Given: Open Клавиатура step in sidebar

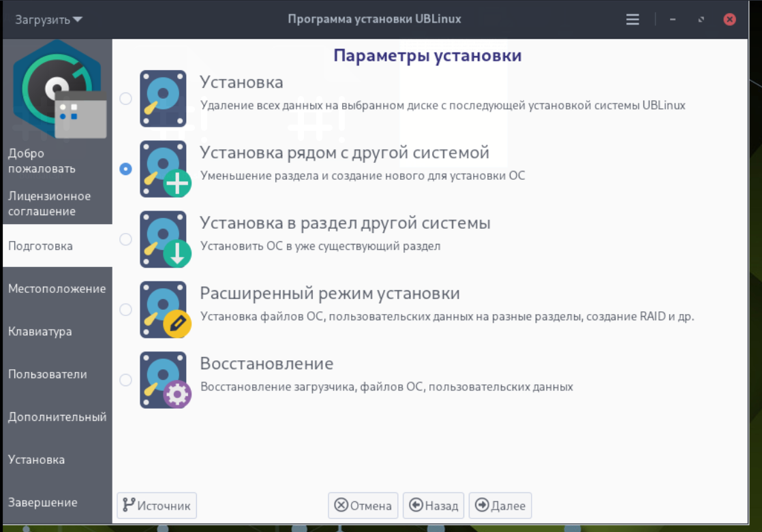Looking at the screenshot, I should 57,331.
